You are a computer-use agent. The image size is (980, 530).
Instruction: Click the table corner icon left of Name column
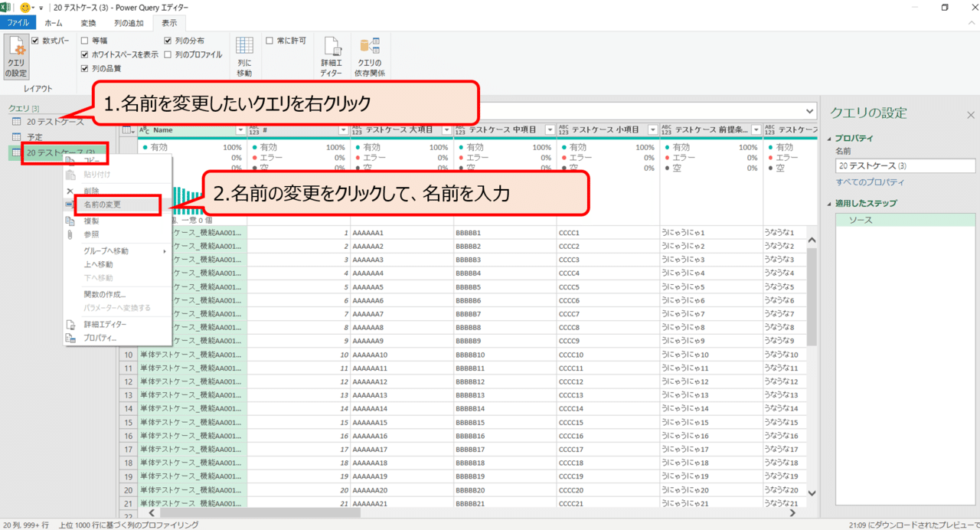pos(129,130)
